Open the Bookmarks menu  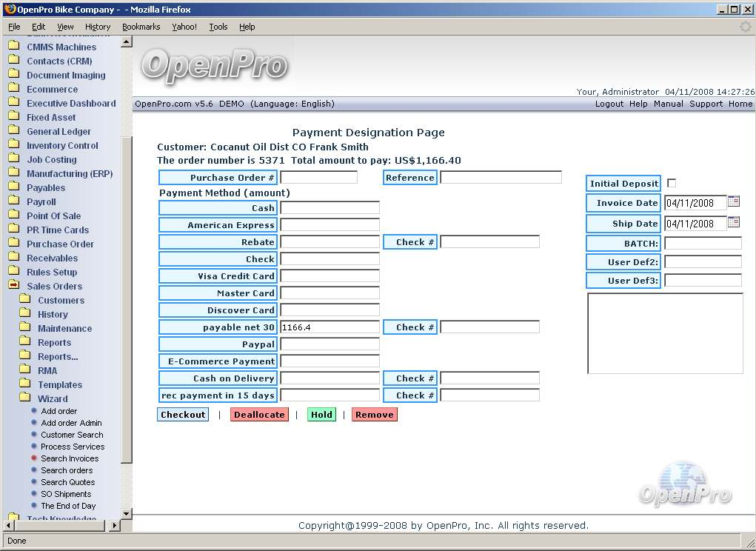141,27
